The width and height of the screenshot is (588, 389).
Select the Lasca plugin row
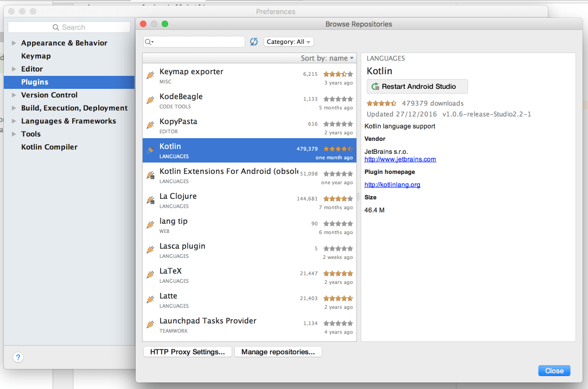coord(250,250)
